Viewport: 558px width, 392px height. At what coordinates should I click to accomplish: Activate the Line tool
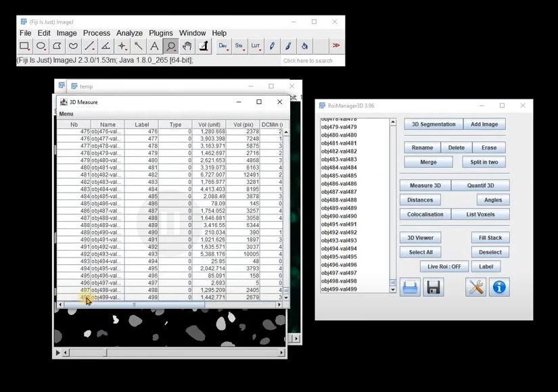tap(89, 45)
